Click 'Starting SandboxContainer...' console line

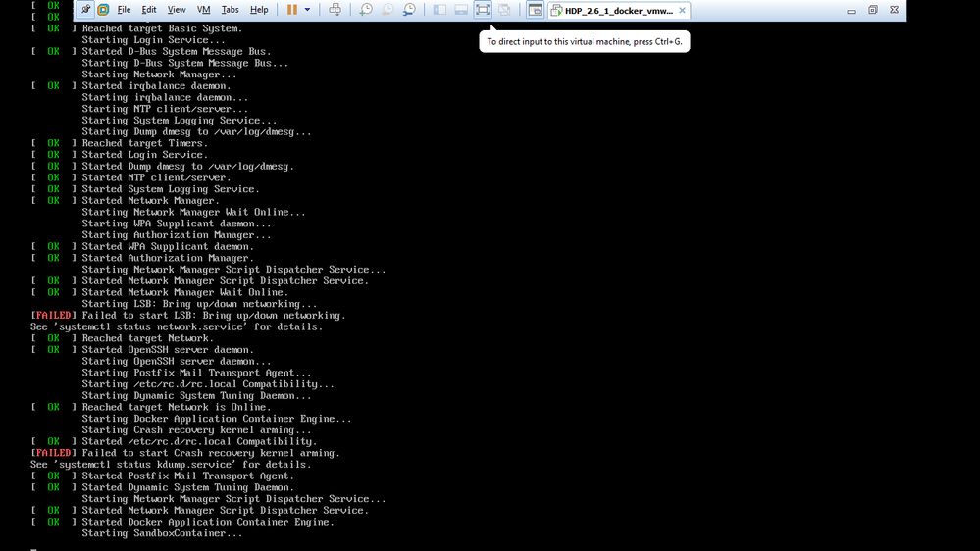162,533
